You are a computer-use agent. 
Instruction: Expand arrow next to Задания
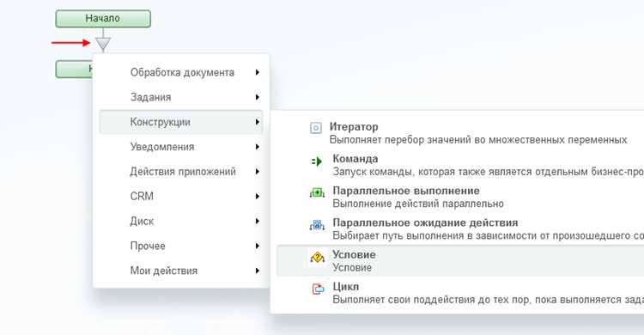257,97
